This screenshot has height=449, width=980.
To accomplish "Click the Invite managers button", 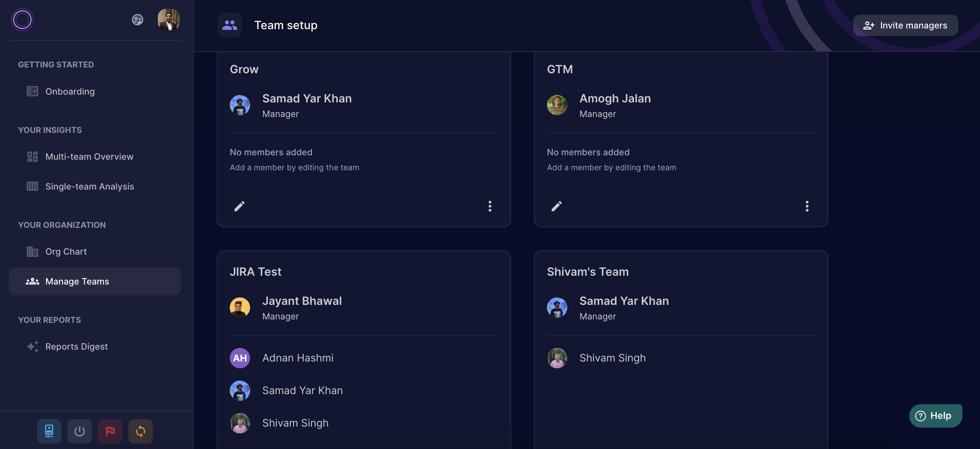I will pos(905,25).
